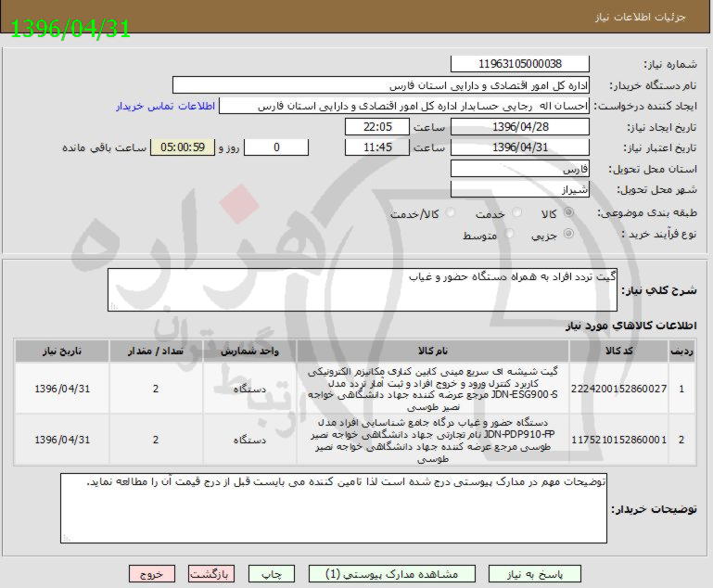
Task: Click resize grip of شرح کلی نیاز box
Action: [x=113, y=307]
